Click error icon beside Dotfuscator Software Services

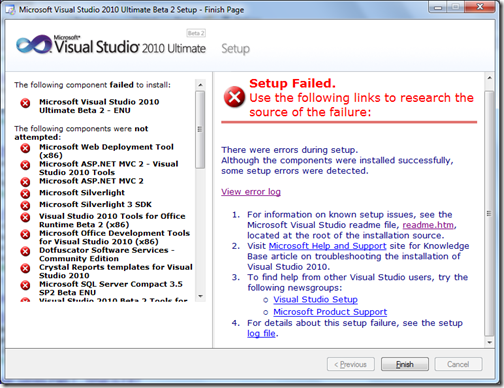click(25, 251)
